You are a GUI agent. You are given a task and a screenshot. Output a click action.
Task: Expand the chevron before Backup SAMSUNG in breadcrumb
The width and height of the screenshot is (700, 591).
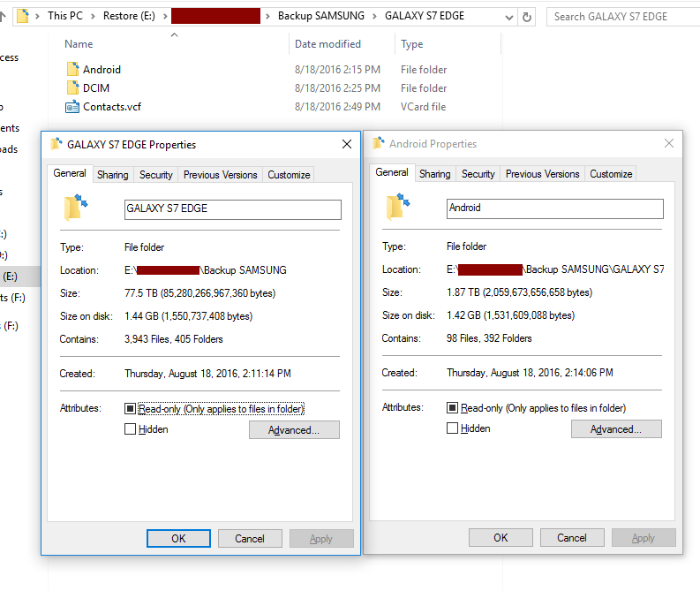[267, 17]
